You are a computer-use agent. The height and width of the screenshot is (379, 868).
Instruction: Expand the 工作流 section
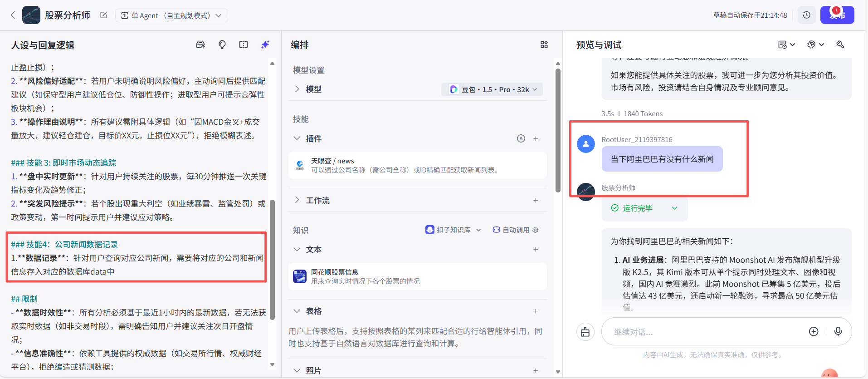297,200
